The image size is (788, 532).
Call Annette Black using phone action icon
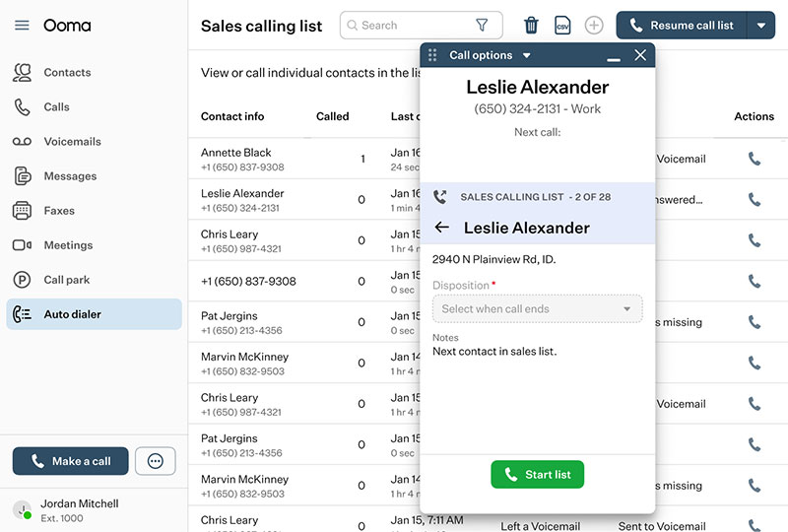[x=755, y=159]
